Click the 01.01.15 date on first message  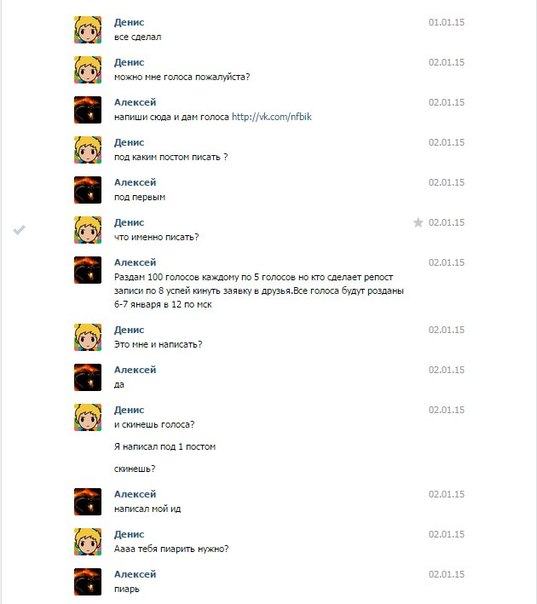click(x=446, y=22)
